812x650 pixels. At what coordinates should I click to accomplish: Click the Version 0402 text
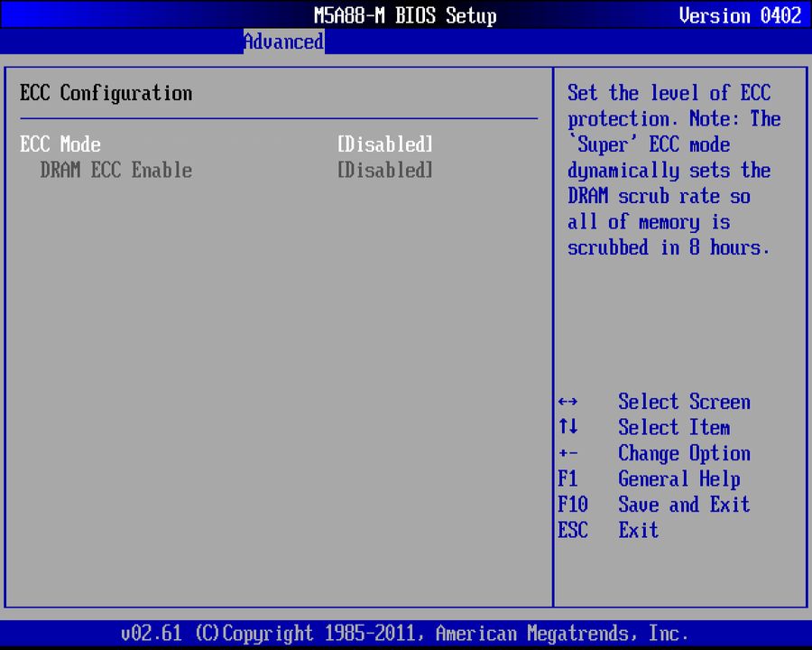[740, 15]
